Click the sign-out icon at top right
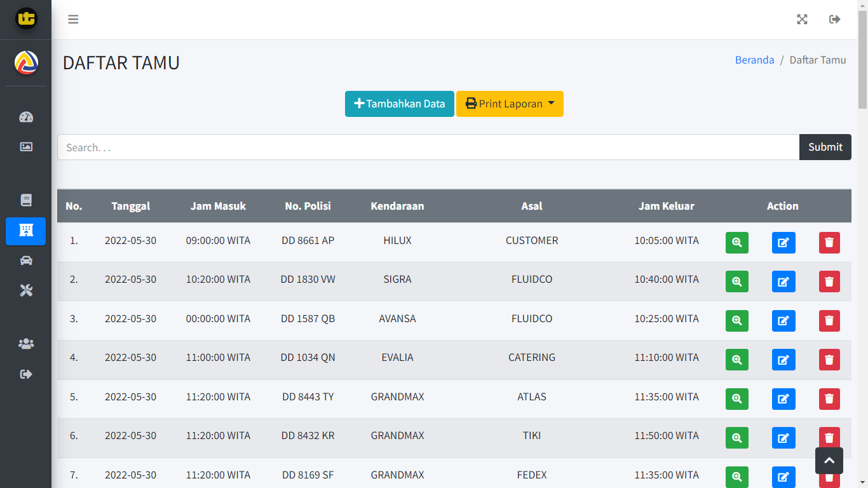868x488 pixels. [834, 20]
